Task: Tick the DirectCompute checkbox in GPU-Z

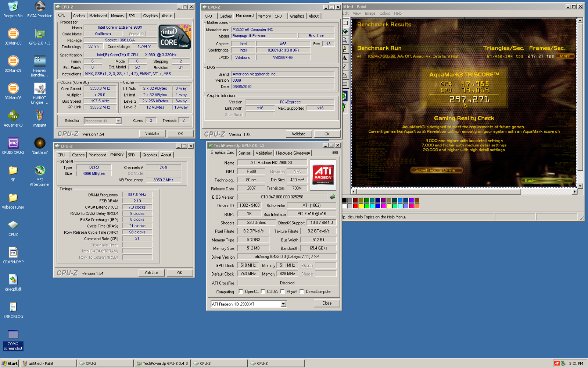Action: [302, 291]
